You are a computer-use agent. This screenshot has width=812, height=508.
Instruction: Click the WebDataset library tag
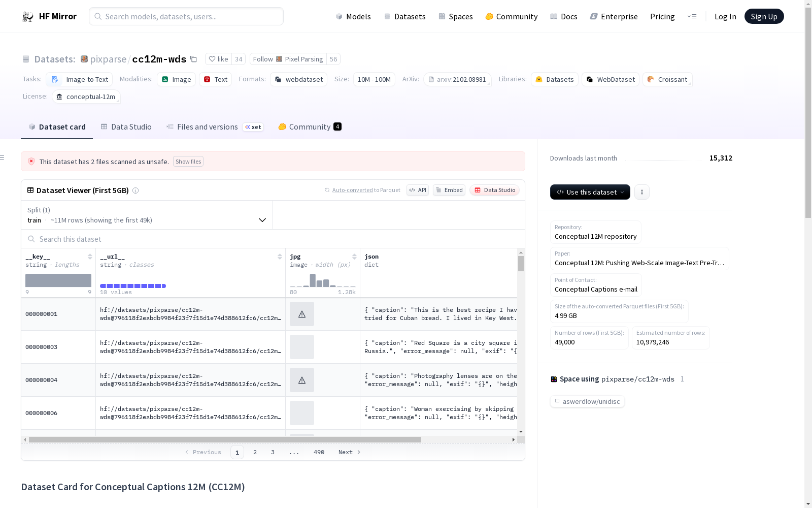coord(611,79)
